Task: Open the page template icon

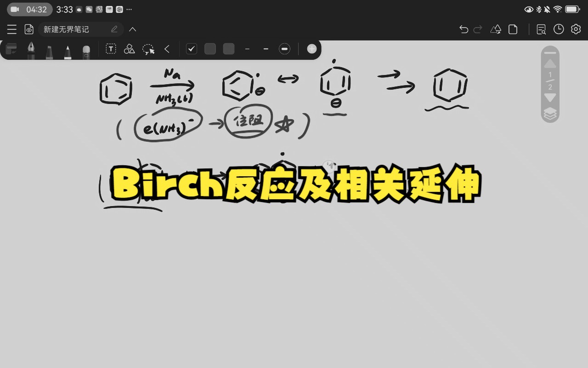Action: [513, 29]
